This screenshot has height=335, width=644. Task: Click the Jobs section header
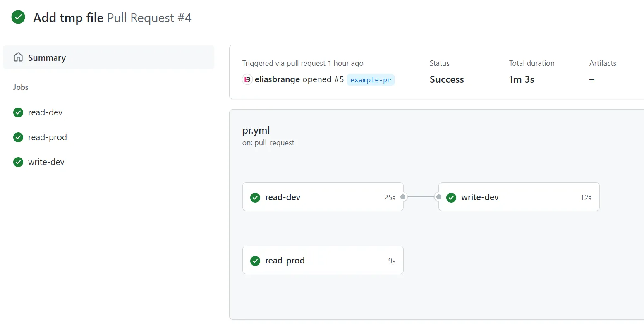click(20, 87)
